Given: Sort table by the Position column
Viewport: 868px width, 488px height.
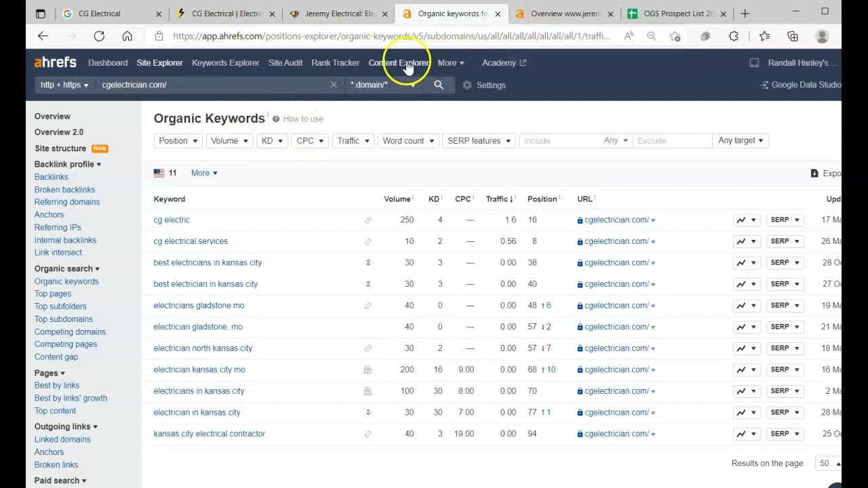Looking at the screenshot, I should click(543, 199).
